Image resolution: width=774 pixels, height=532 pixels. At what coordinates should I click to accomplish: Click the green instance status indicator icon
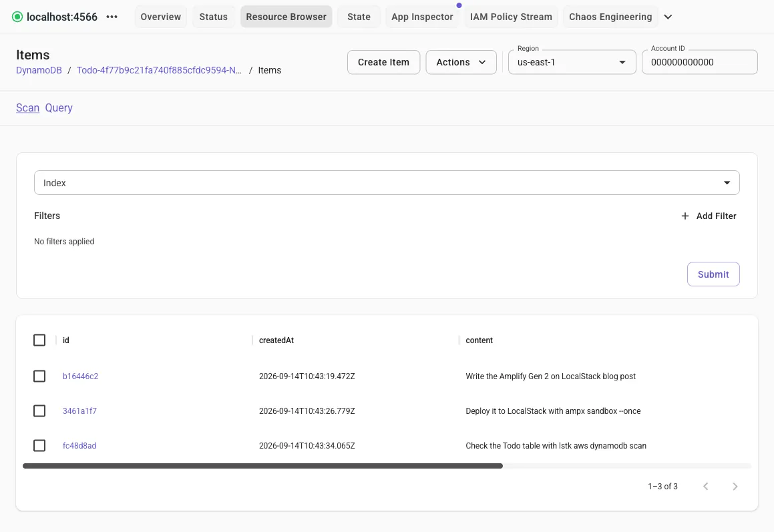[17, 17]
